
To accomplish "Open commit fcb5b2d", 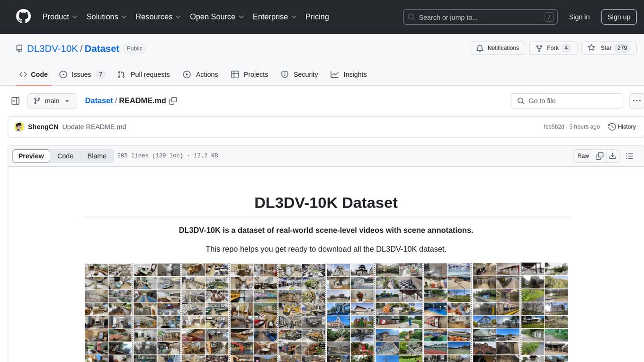I will point(554,127).
